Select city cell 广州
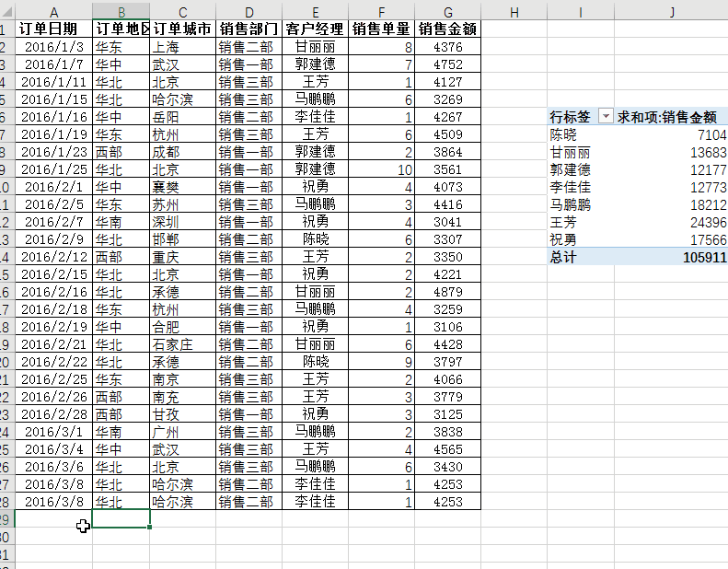 pos(183,432)
